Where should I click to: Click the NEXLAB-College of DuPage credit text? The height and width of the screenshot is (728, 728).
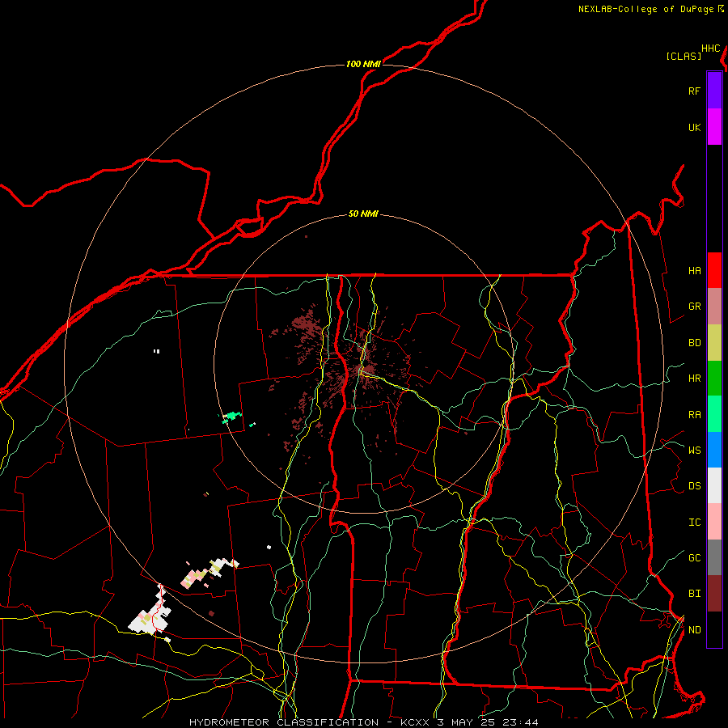(x=650, y=9)
